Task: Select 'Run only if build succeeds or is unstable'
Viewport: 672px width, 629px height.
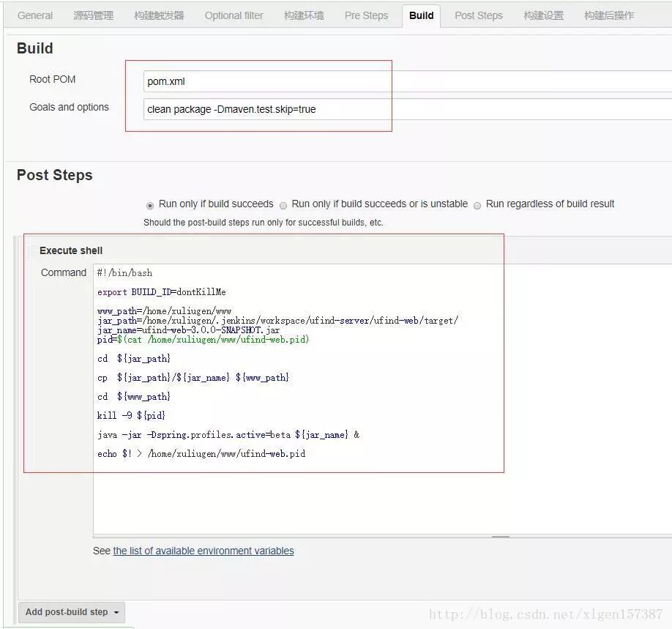Action: 283,205
